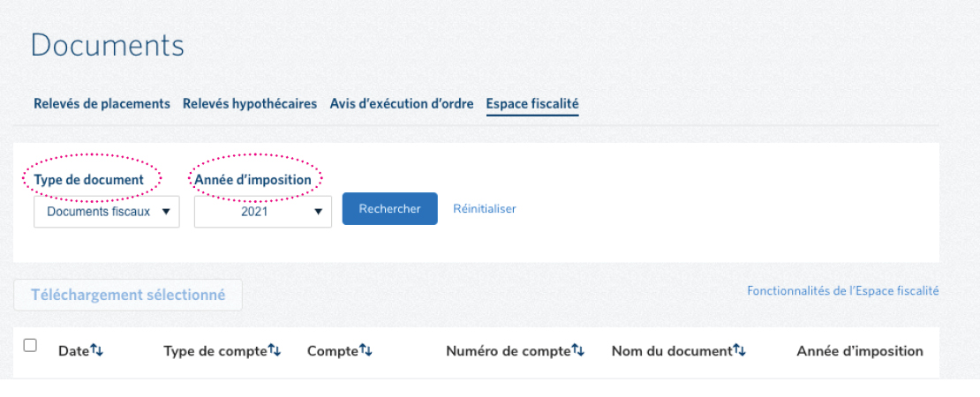Image resolution: width=980 pixels, height=397 pixels.
Task: Click sort arrows beside Type de compte
Action: (x=275, y=351)
